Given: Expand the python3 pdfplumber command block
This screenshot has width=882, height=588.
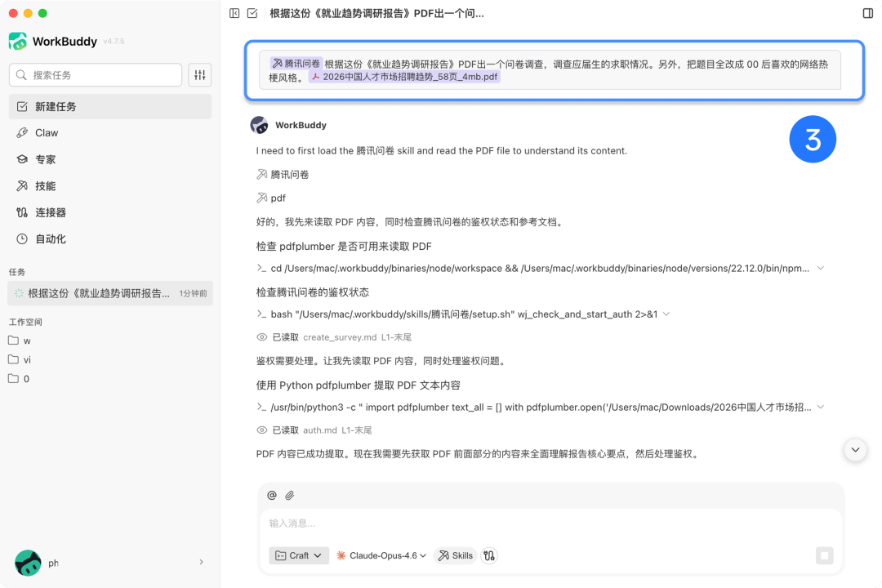Looking at the screenshot, I should [821, 407].
